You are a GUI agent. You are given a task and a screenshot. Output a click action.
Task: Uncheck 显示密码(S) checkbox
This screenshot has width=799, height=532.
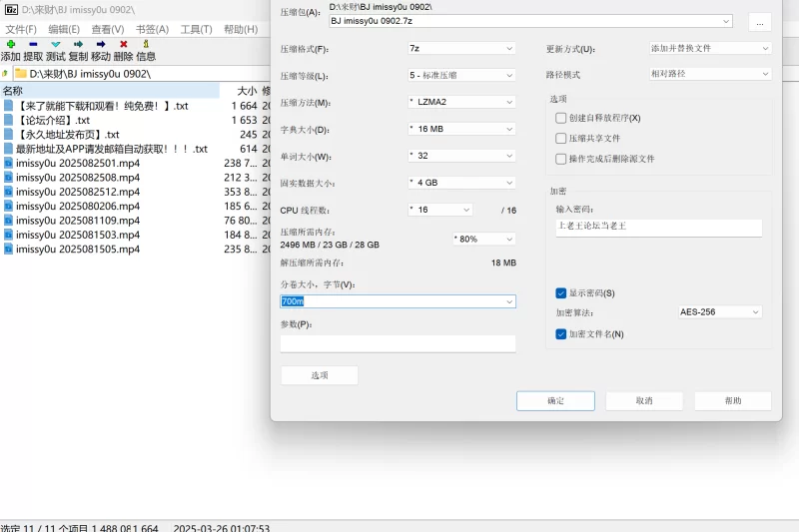560,293
